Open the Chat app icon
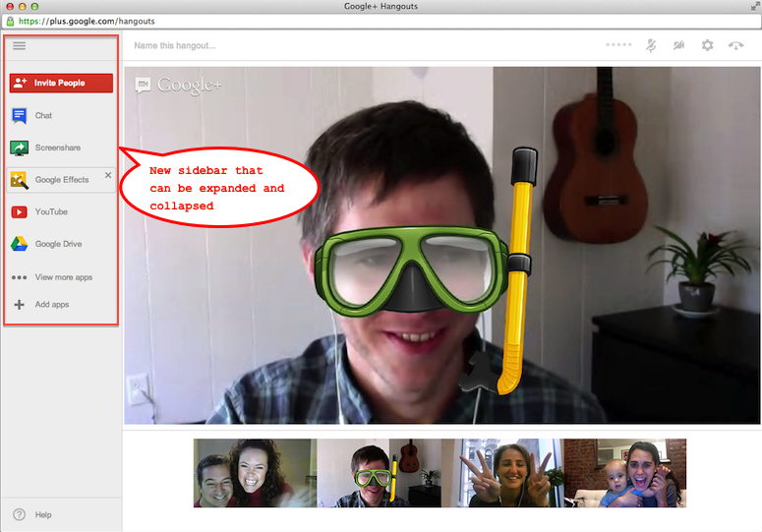Image resolution: width=762 pixels, height=532 pixels. pos(19,116)
